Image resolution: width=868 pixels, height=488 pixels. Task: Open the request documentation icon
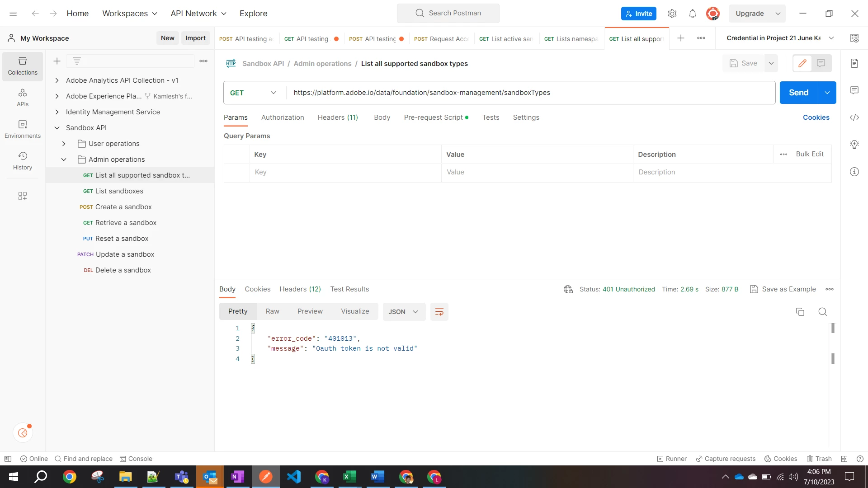point(854,63)
